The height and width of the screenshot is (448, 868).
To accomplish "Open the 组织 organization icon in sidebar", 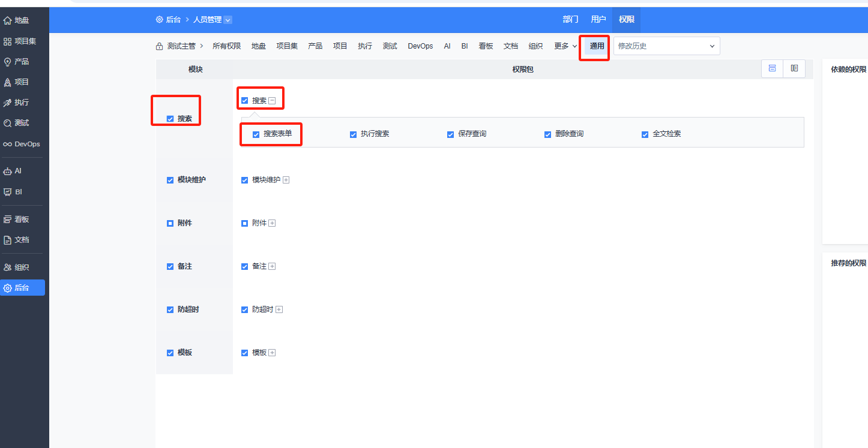I will [x=8, y=267].
